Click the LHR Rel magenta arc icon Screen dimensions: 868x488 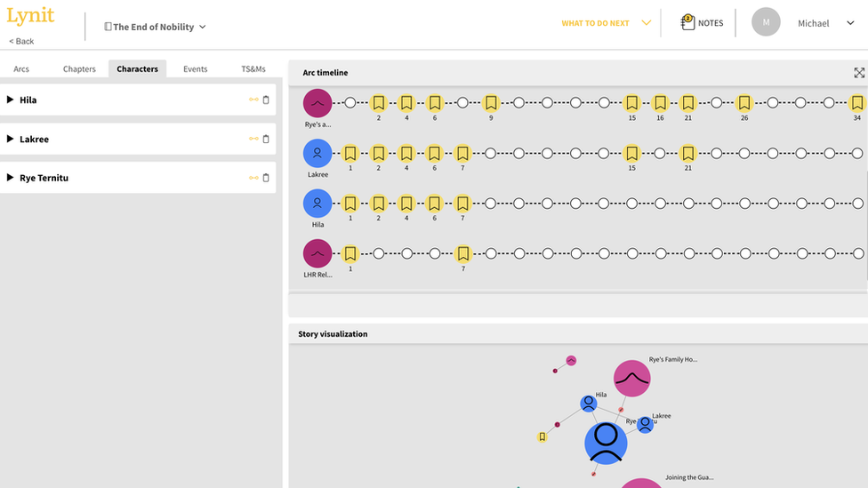click(x=317, y=253)
